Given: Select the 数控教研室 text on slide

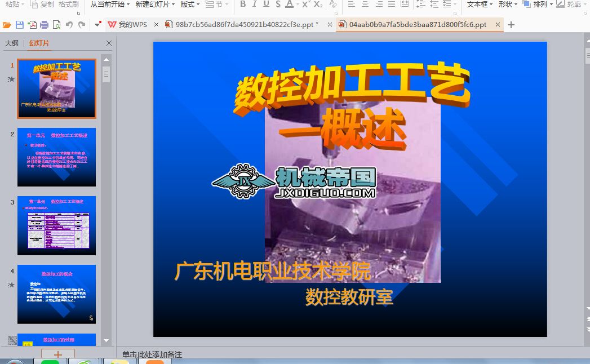Looking at the screenshot, I should (x=349, y=297).
